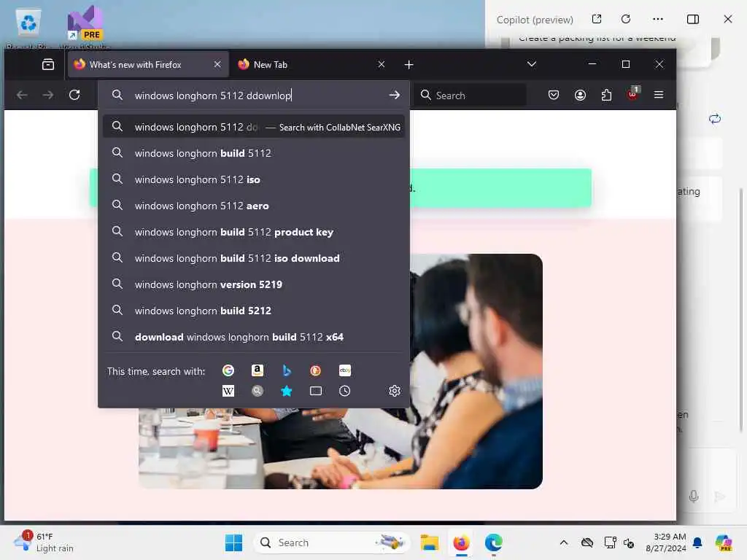The width and height of the screenshot is (747, 560).
Task: Switch to What's new with Firefox tab
Action: 147,64
